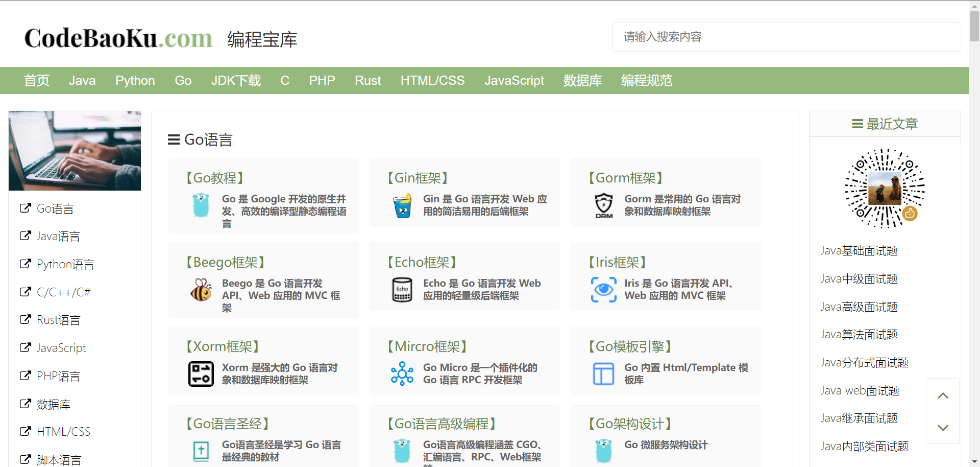This screenshot has height=467, width=980.
Task: Open JavaScript in the navigation bar
Action: tap(514, 80)
